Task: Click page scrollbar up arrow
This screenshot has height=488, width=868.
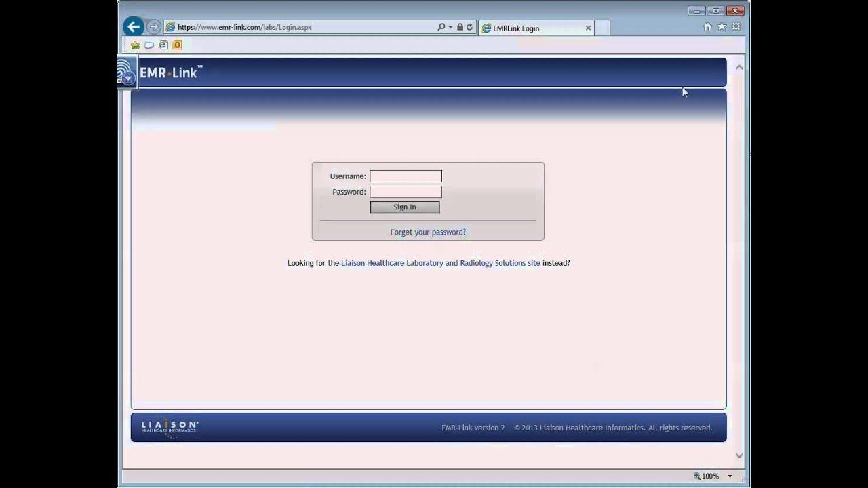Action: (739, 67)
